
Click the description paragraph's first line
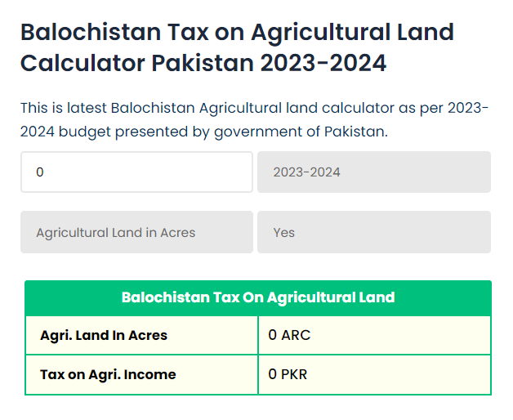tap(254, 108)
